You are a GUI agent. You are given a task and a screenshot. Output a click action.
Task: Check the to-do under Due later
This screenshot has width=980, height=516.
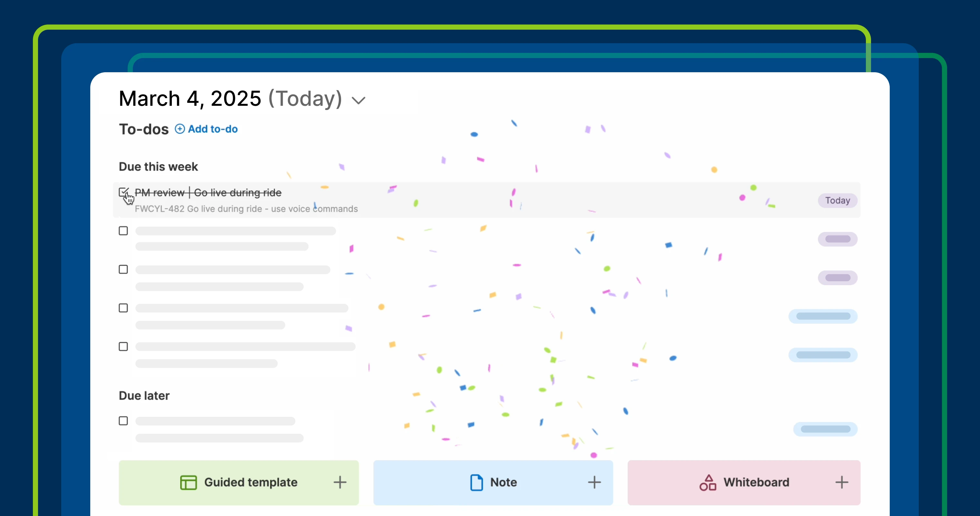coord(123,421)
